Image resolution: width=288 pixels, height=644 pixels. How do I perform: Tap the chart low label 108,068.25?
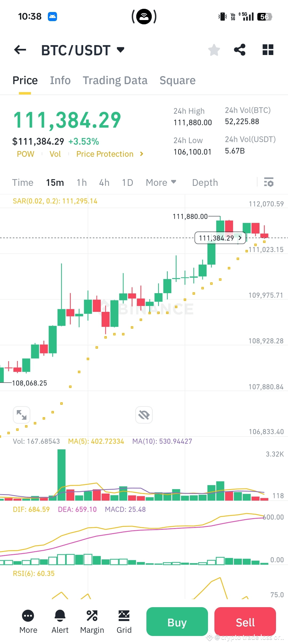coord(29,383)
